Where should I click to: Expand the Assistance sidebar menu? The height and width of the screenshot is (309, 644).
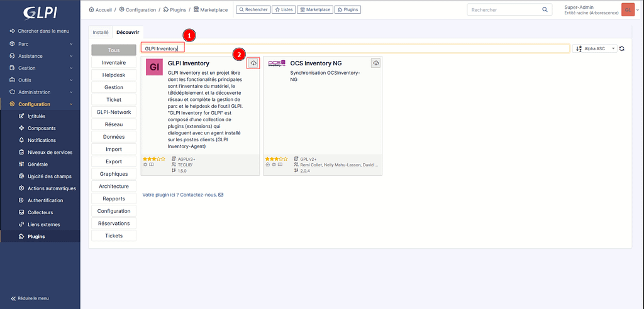point(40,56)
